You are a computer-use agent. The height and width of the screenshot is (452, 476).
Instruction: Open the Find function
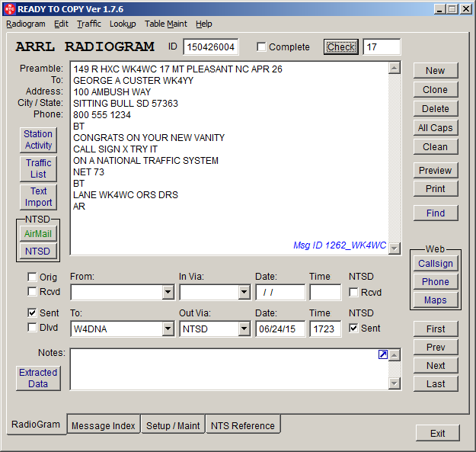coord(436,213)
